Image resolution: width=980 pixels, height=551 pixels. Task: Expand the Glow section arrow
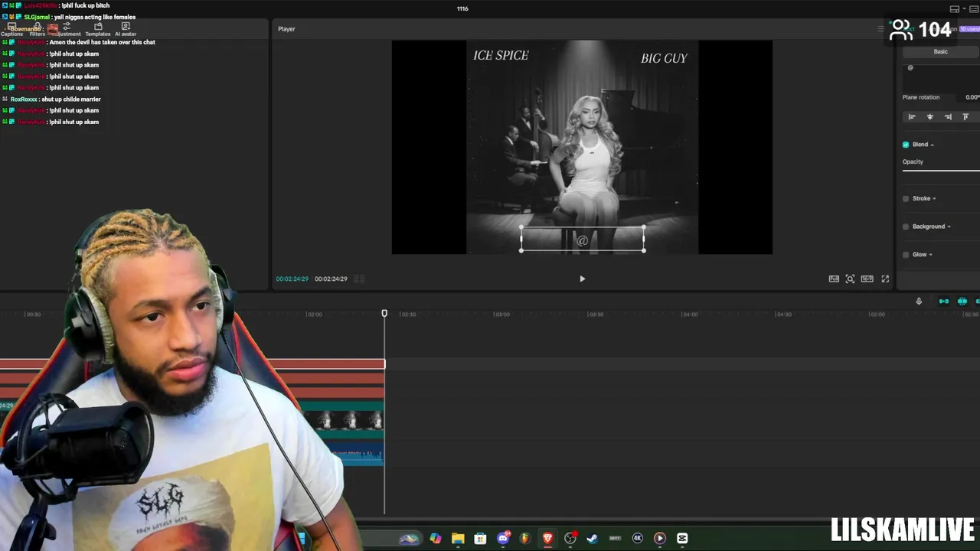(930, 255)
